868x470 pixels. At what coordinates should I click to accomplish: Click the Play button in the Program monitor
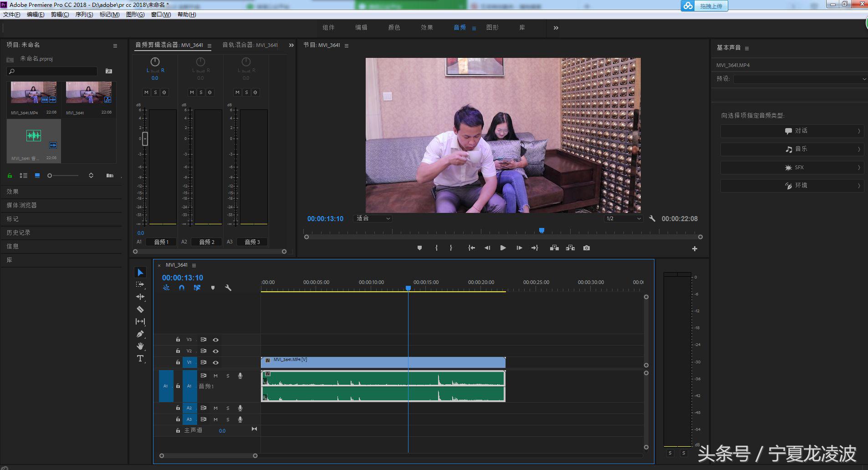(x=503, y=248)
